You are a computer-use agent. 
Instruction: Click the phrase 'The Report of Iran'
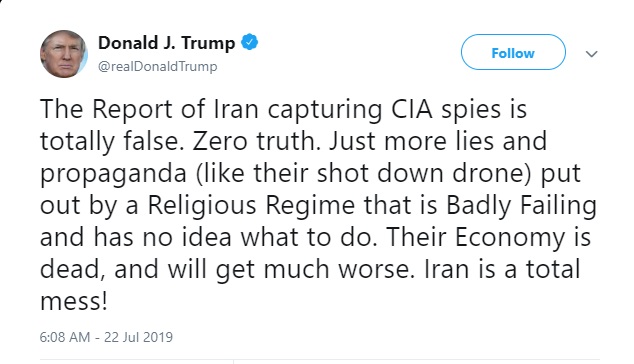149,110
